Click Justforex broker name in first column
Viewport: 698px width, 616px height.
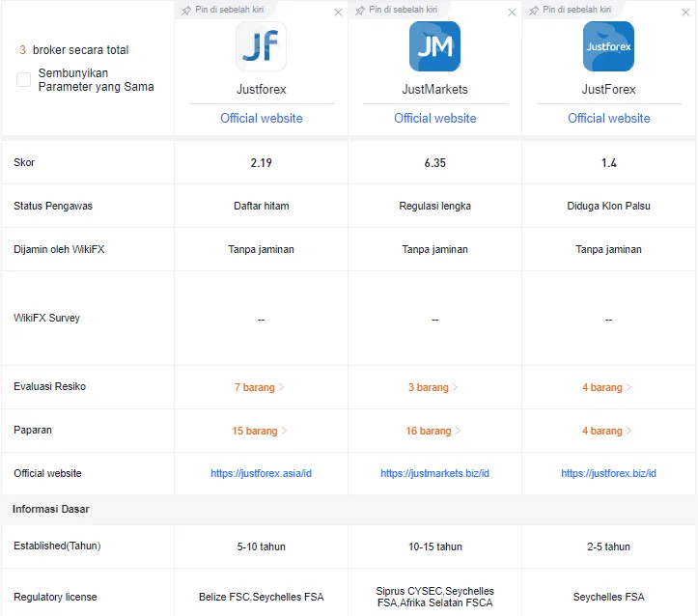coord(262,90)
